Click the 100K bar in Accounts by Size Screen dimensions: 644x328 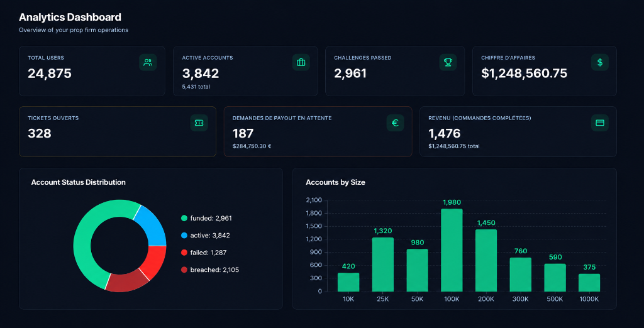[452, 250]
